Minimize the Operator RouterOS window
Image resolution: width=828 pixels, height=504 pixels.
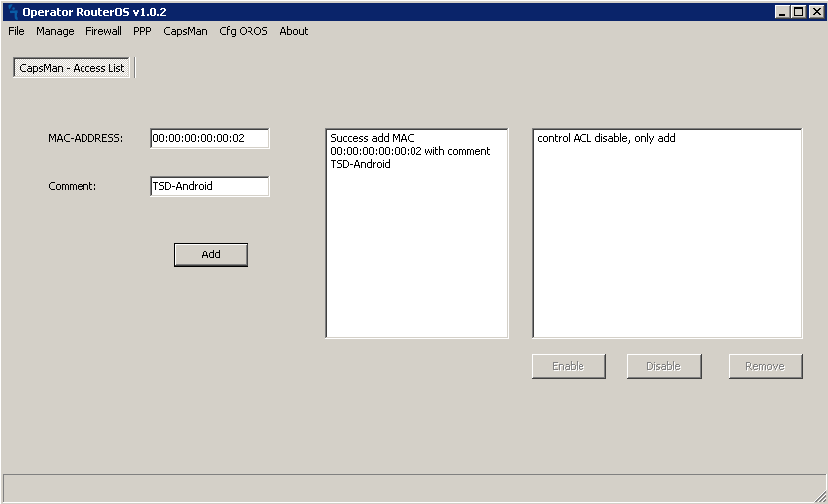pos(782,12)
